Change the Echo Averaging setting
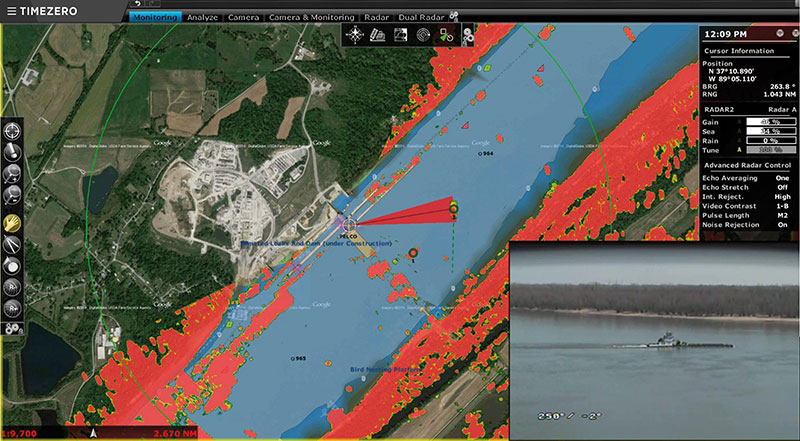This screenshot has width=800, height=441. (746, 178)
